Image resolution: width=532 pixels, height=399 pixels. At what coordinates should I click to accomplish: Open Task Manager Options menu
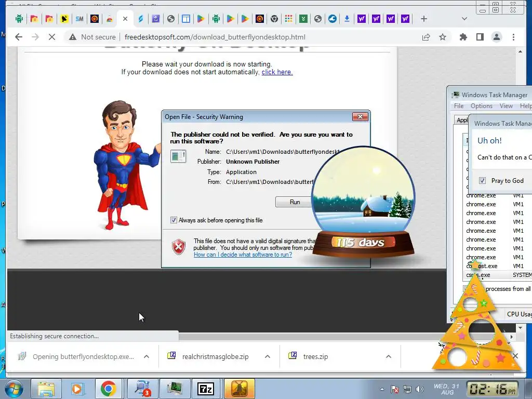click(x=482, y=106)
